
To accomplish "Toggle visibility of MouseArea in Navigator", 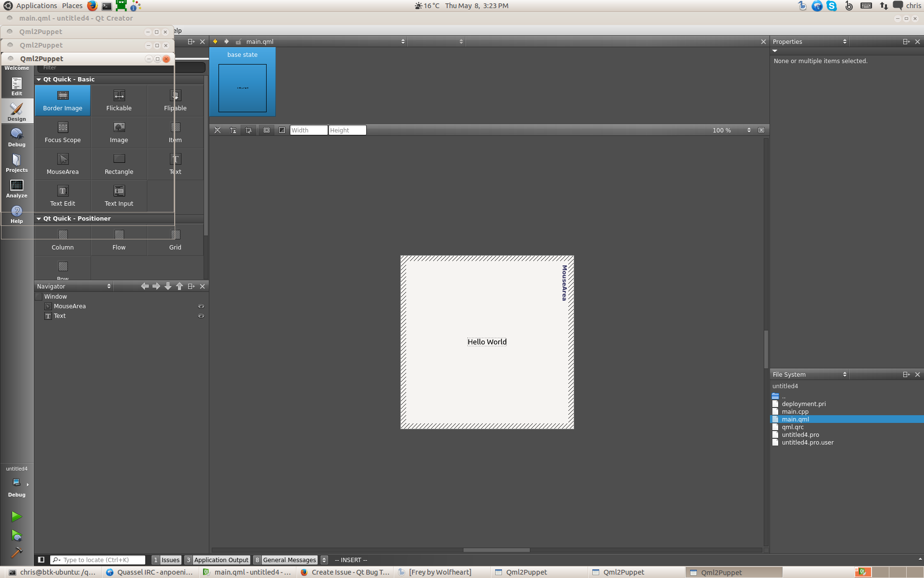I will coord(201,306).
